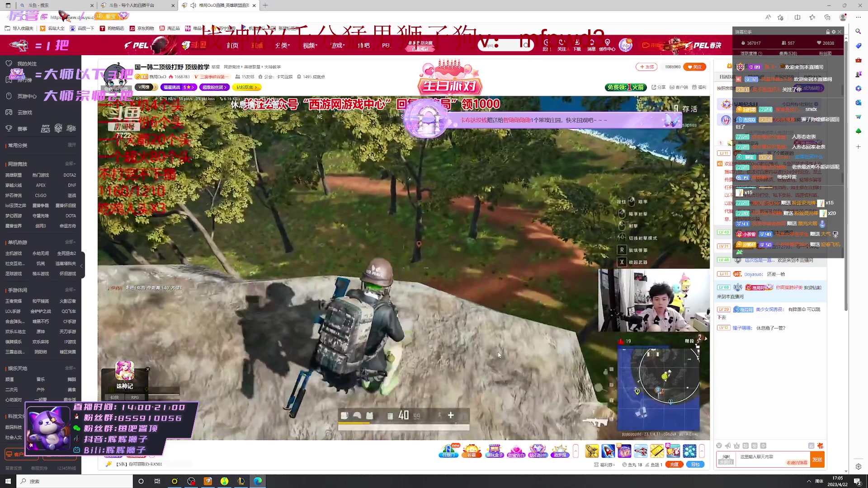
Task: Expand 单机热游 全部 list
Action: [x=70, y=242]
